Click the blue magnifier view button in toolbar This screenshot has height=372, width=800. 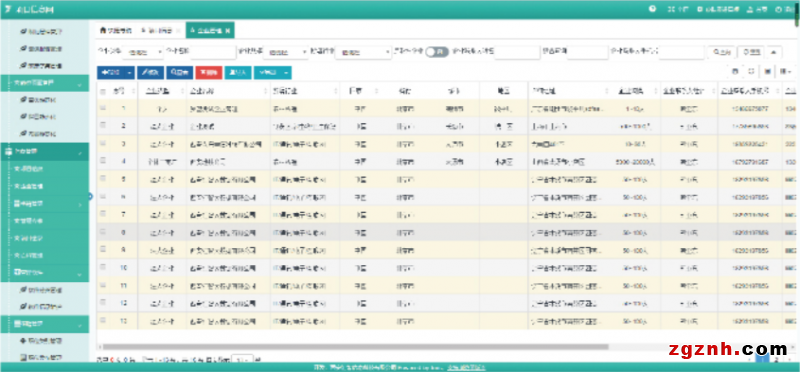point(179,72)
